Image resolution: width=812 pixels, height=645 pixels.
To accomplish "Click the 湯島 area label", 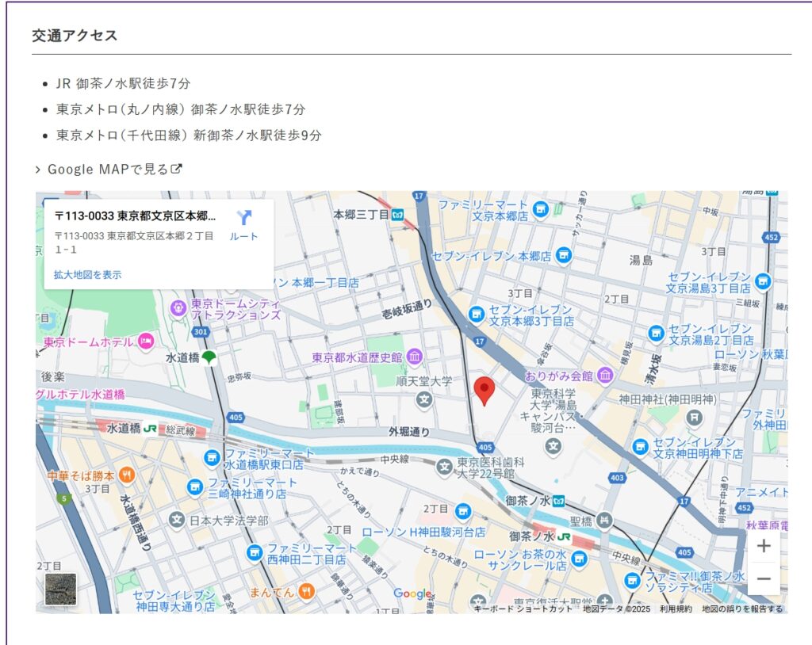I will click(x=641, y=260).
